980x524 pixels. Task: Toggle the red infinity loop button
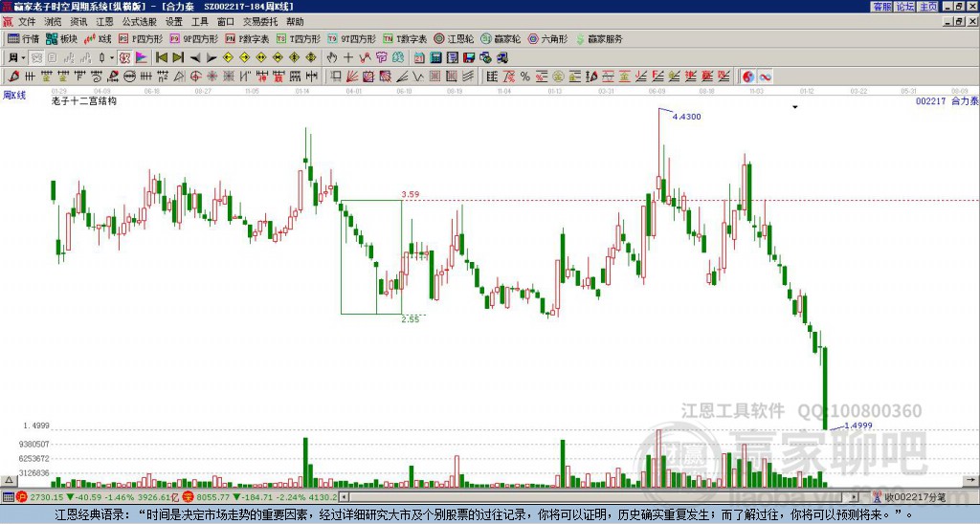coord(765,76)
